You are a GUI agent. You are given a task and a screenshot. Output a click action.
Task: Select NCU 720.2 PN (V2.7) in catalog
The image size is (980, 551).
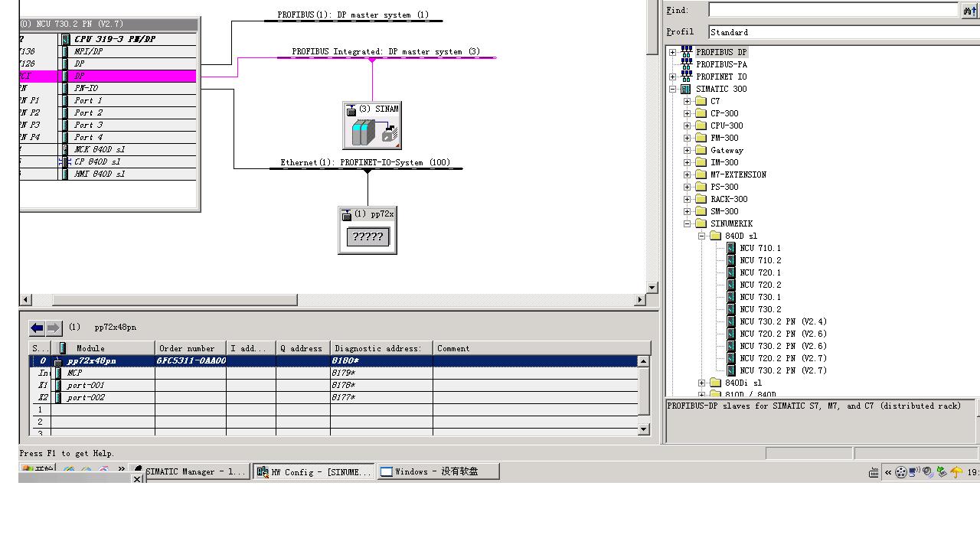click(783, 358)
